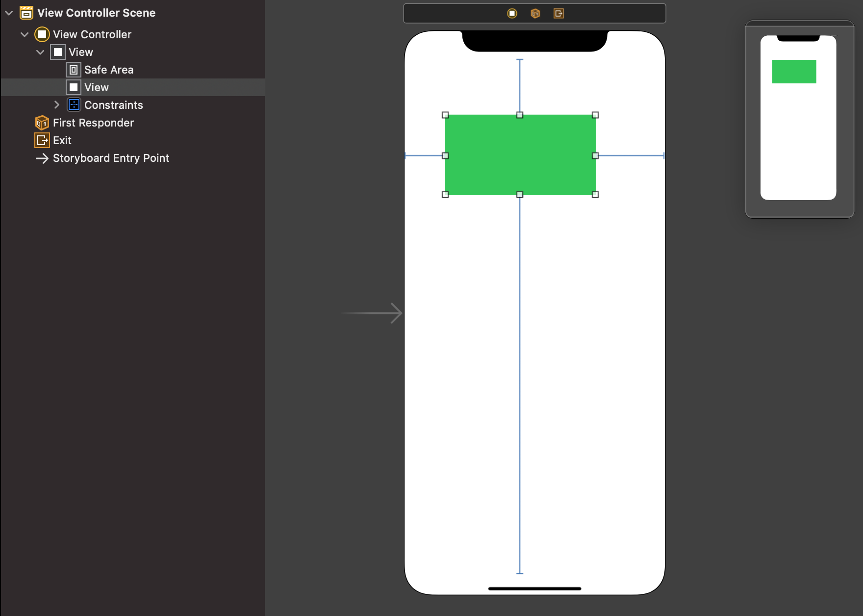Image resolution: width=863 pixels, height=616 pixels.
Task: Click the selected child View icon in outline
Action: click(x=74, y=87)
